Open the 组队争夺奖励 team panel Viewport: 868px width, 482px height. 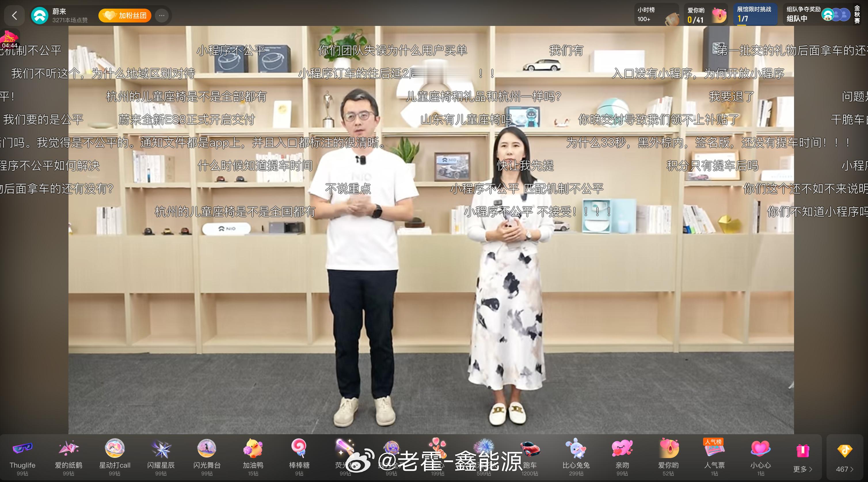(x=817, y=14)
